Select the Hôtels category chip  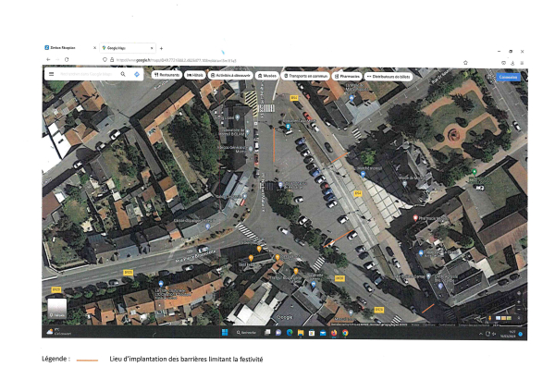point(195,75)
